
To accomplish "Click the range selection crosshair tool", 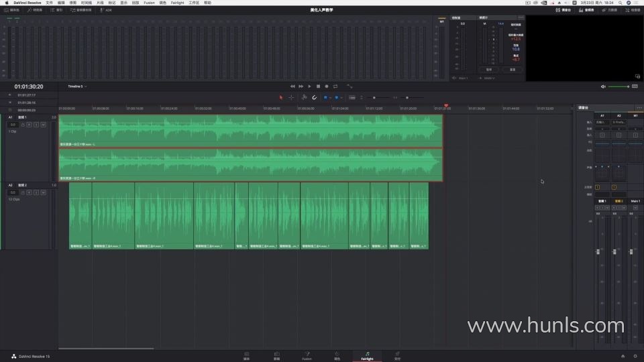I will pyautogui.click(x=291, y=97).
